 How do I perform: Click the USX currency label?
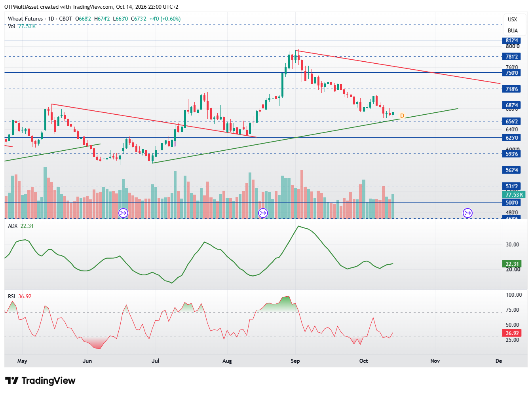(x=513, y=19)
